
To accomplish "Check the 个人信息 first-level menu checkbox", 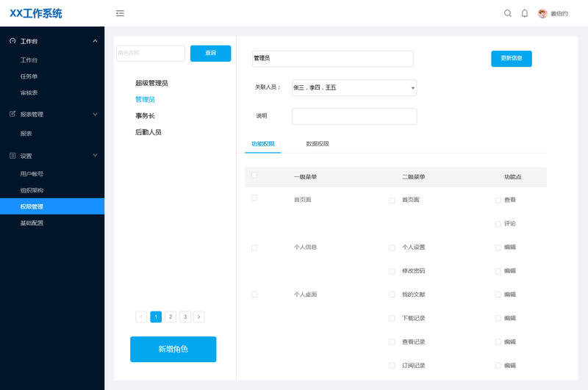I will click(254, 248).
